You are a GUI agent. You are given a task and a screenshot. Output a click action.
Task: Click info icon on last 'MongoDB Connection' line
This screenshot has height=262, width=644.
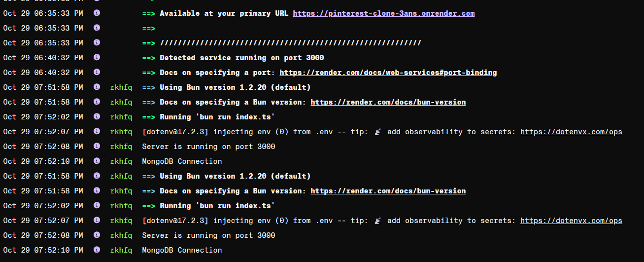(x=97, y=250)
